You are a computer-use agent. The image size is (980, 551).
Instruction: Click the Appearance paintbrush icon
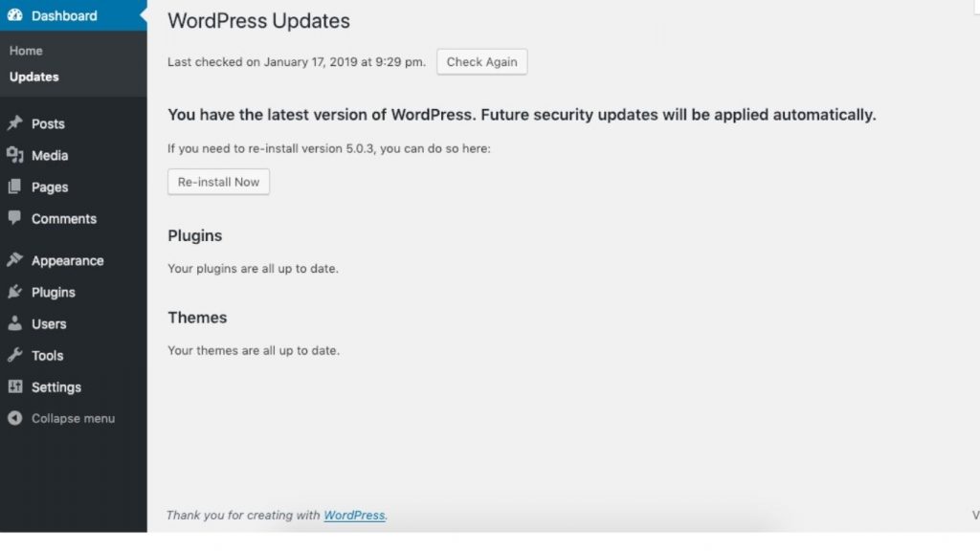(14, 260)
